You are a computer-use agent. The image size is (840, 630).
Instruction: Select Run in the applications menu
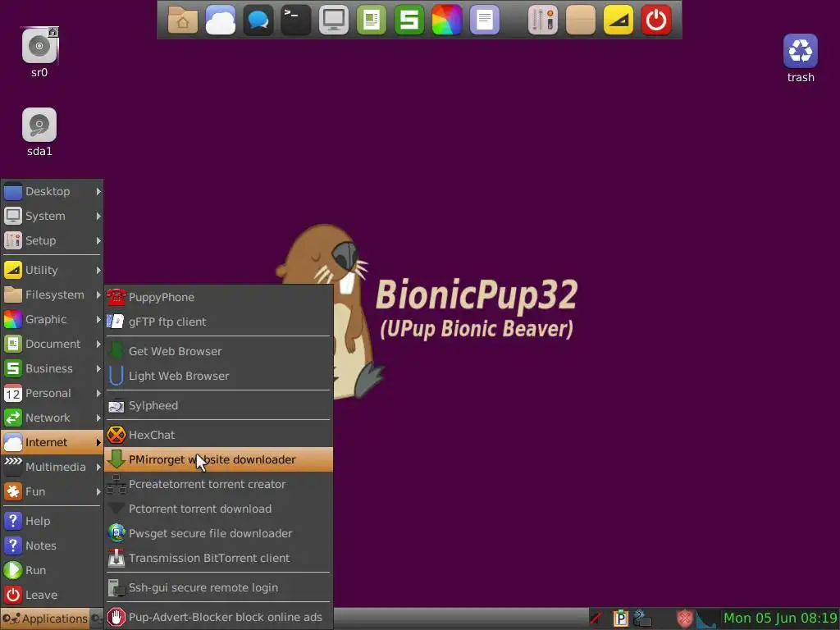(52, 571)
